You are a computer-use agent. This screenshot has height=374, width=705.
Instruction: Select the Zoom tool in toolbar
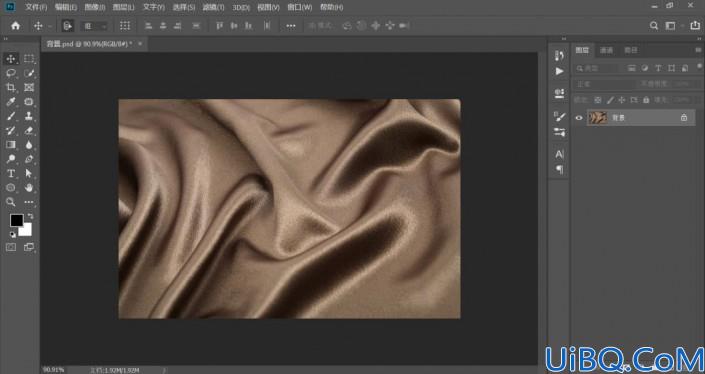(x=11, y=202)
